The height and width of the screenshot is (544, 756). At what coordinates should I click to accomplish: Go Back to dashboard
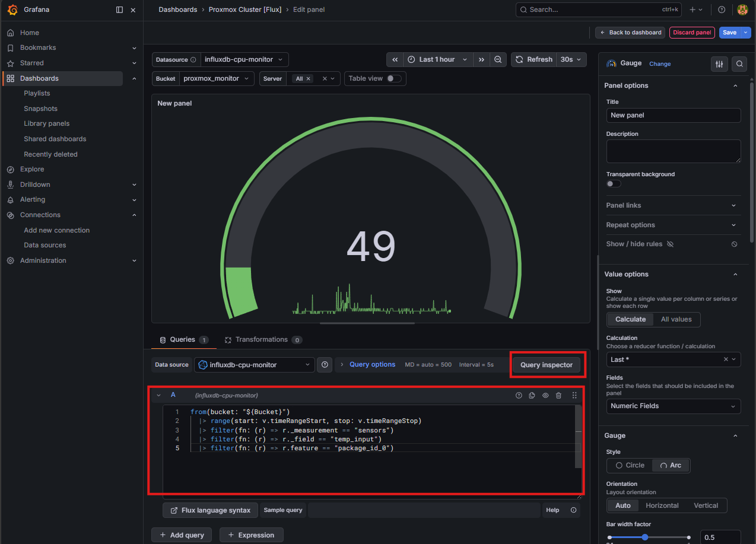coord(630,33)
